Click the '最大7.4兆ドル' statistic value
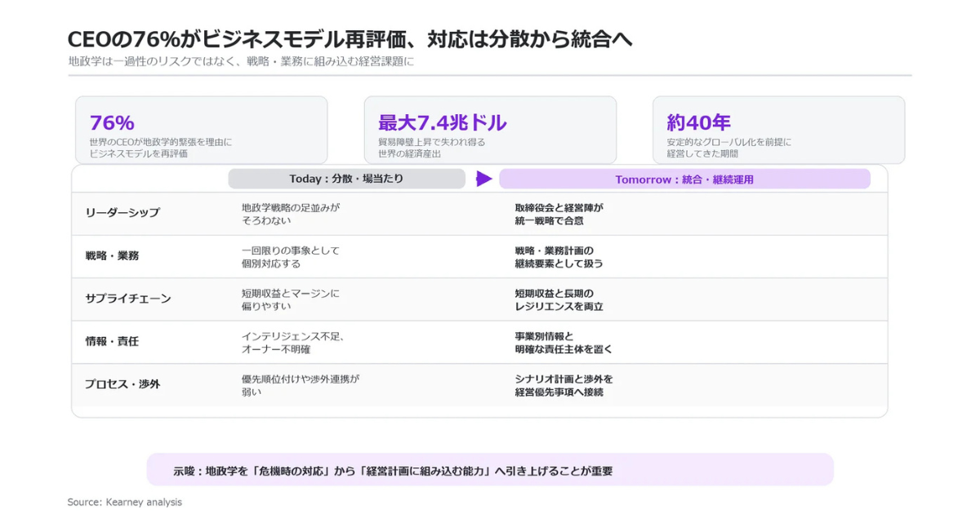The width and height of the screenshot is (980, 514). [442, 123]
